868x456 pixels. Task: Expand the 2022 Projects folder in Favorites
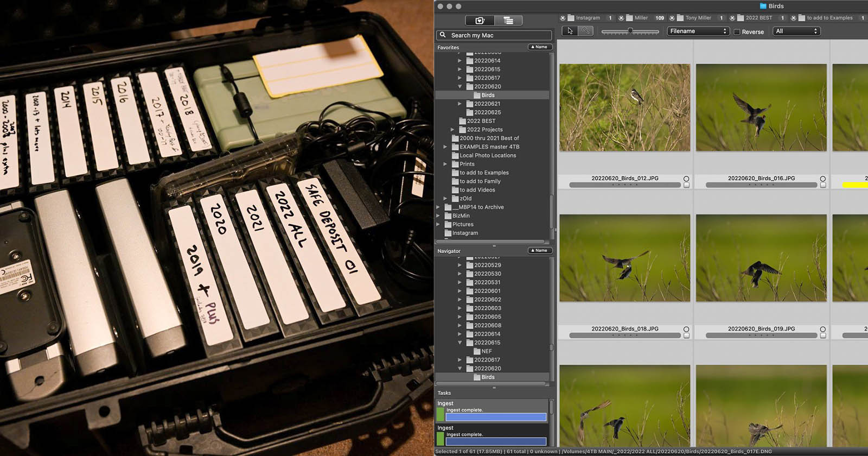click(x=452, y=130)
